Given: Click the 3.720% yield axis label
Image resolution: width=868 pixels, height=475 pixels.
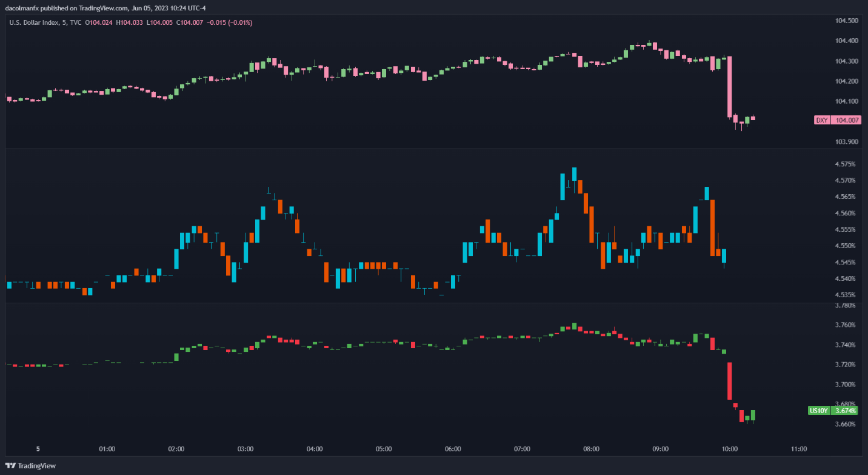Looking at the screenshot, I should tap(846, 365).
